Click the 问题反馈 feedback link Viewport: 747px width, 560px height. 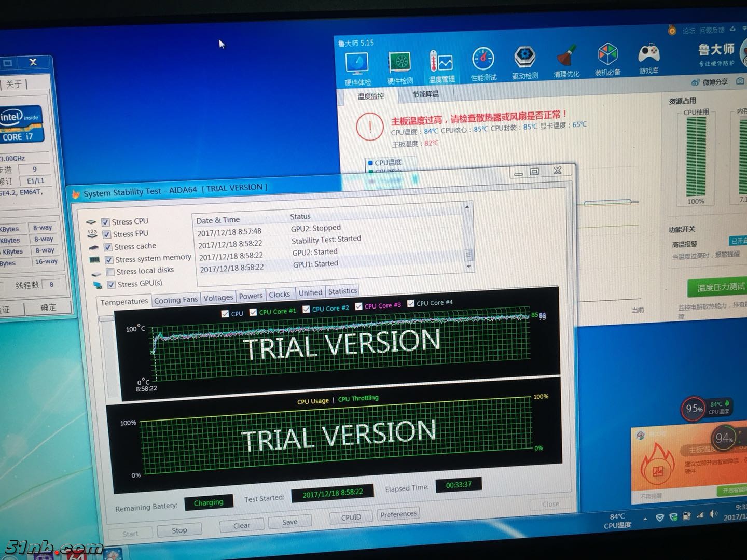[711, 30]
